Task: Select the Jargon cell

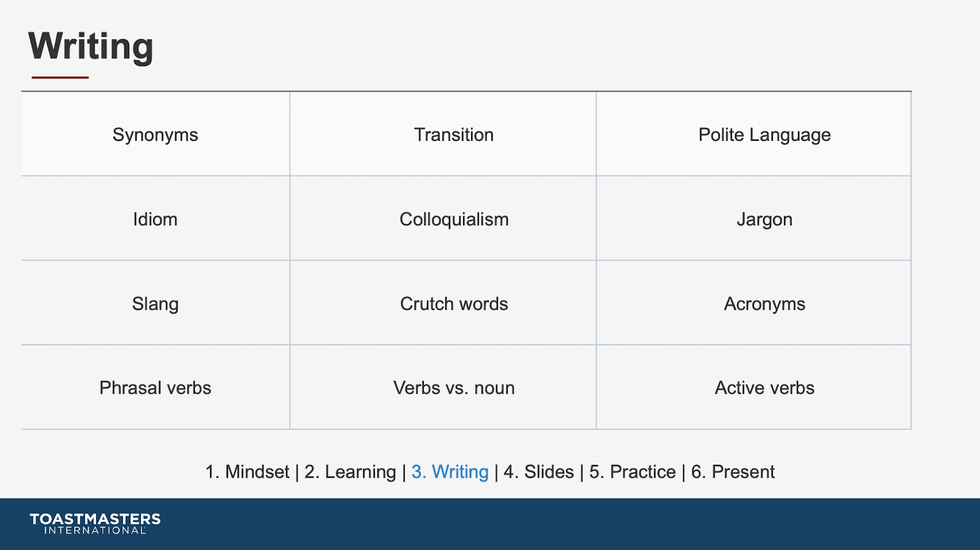Action: [x=753, y=219]
